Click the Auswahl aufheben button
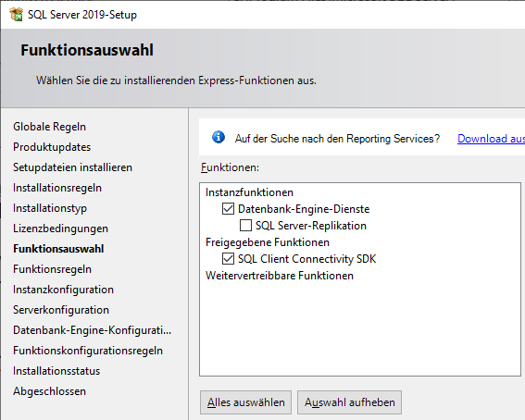The width and height of the screenshot is (525, 420). click(x=350, y=402)
